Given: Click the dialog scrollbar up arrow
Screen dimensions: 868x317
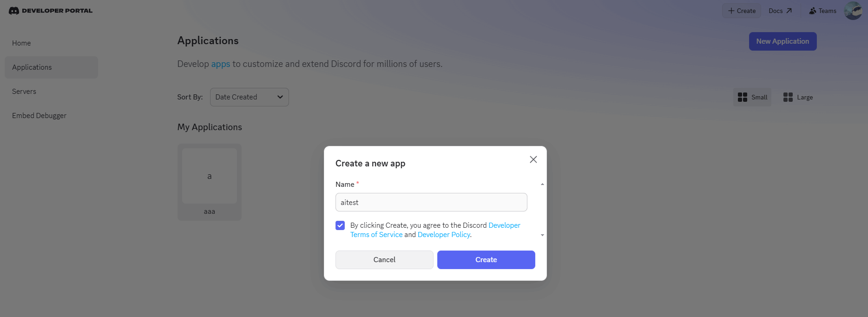Looking at the screenshot, I should tap(542, 185).
